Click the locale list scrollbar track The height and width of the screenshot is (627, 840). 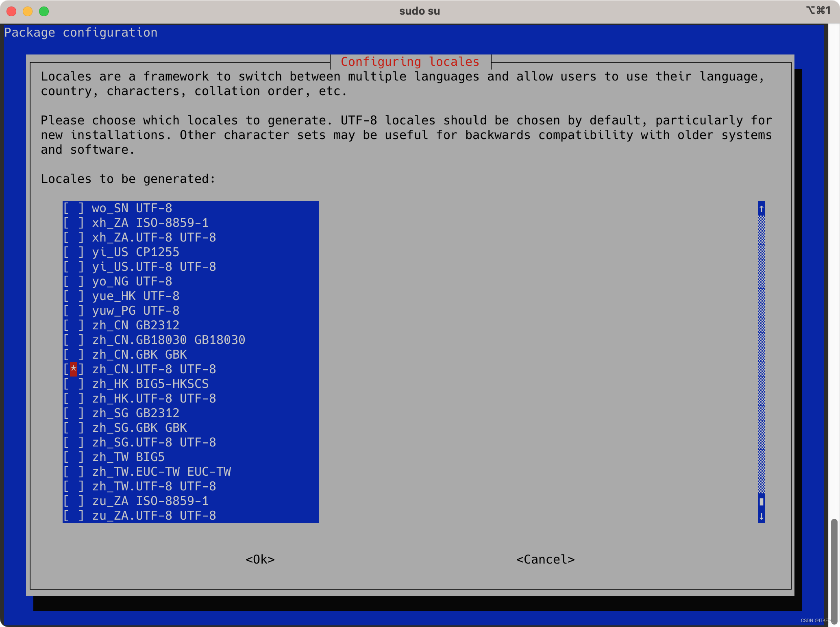[762, 354]
